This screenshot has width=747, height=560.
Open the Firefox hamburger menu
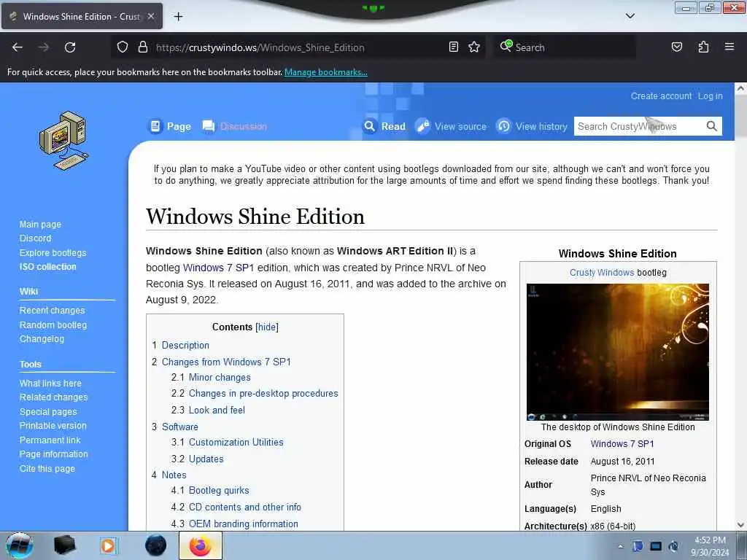(729, 47)
